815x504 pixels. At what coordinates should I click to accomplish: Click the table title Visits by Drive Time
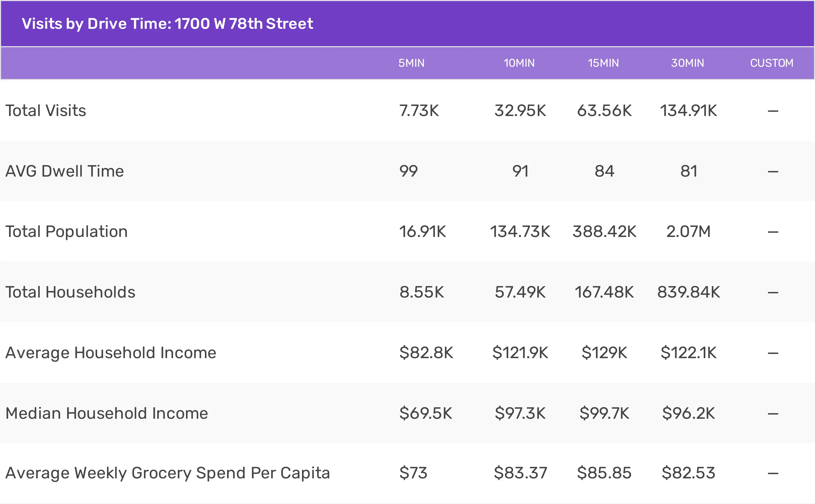coord(167,24)
